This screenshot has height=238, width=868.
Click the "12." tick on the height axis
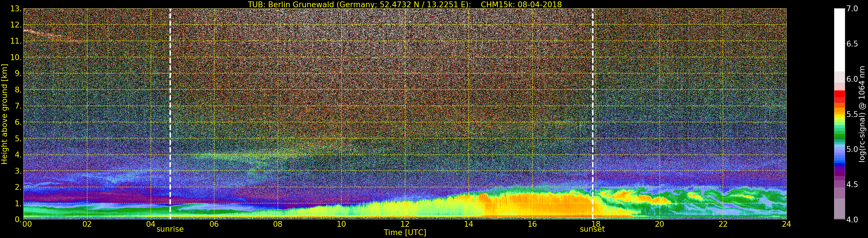click(x=16, y=25)
